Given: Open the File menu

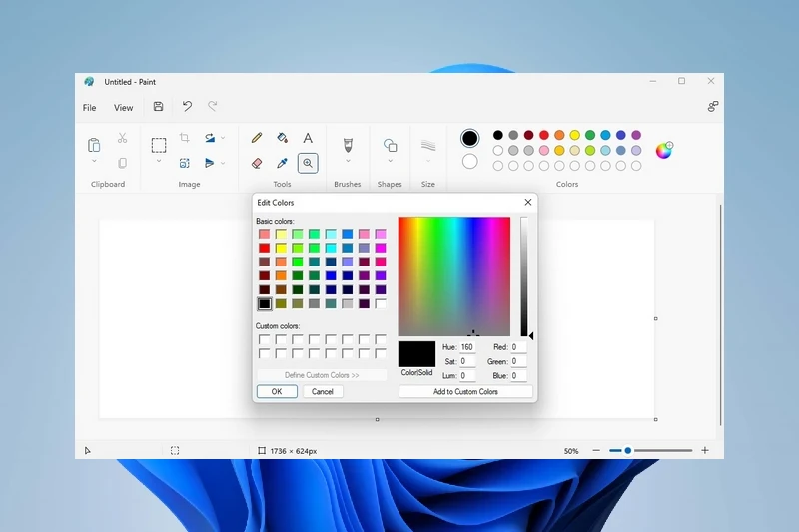Looking at the screenshot, I should click(90, 108).
